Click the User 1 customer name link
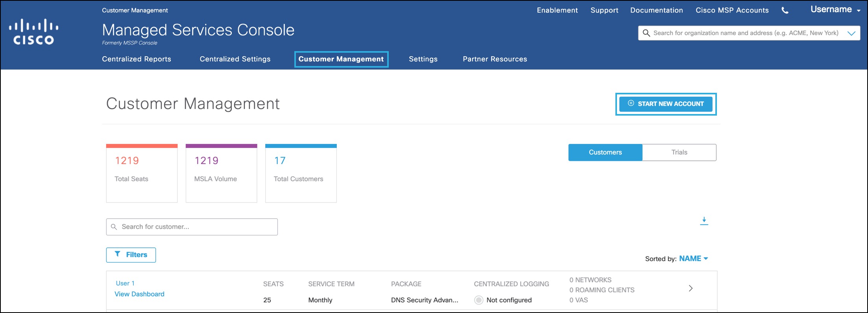Image resolution: width=868 pixels, height=313 pixels. (125, 283)
